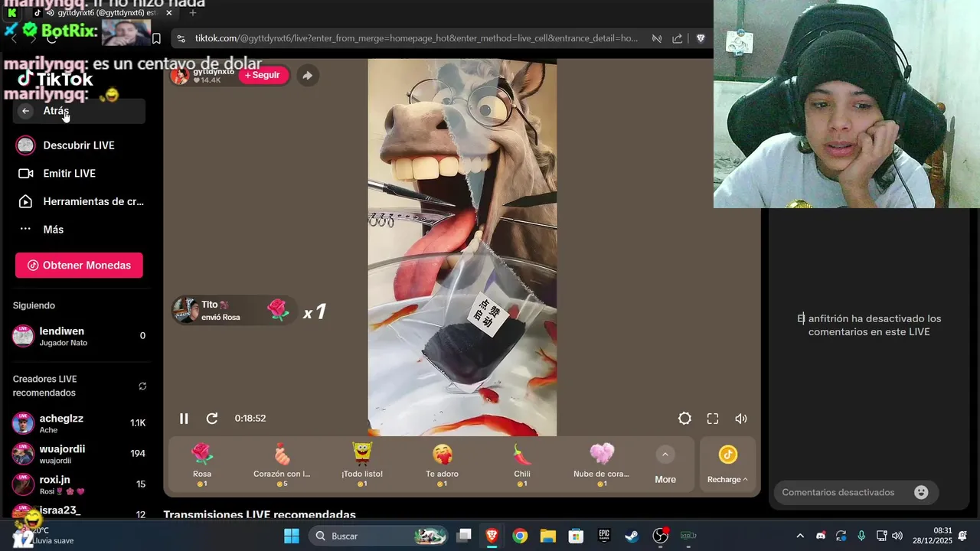The height and width of the screenshot is (551, 980).
Task: Open lendiwen's live from Siguiendo
Action: tap(79, 336)
